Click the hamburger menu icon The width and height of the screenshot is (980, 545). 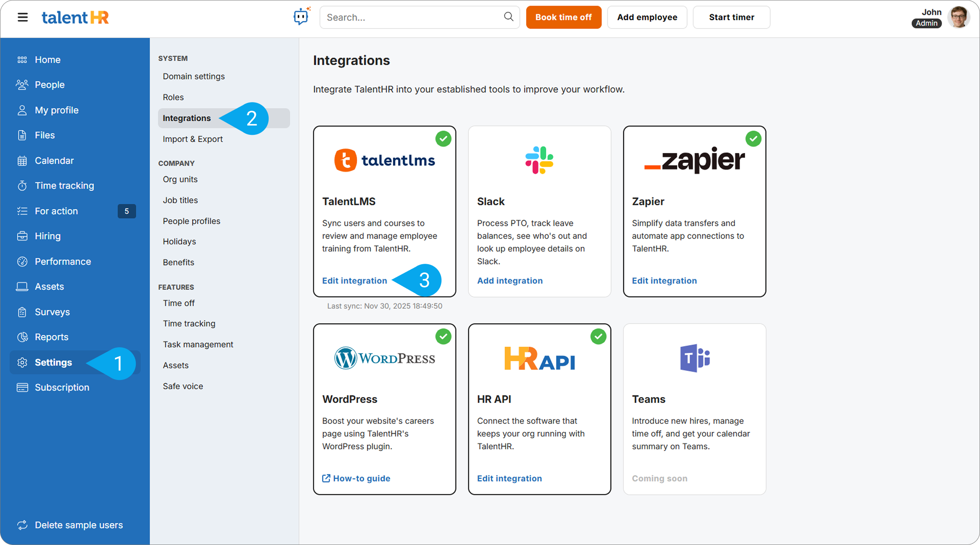point(23,17)
